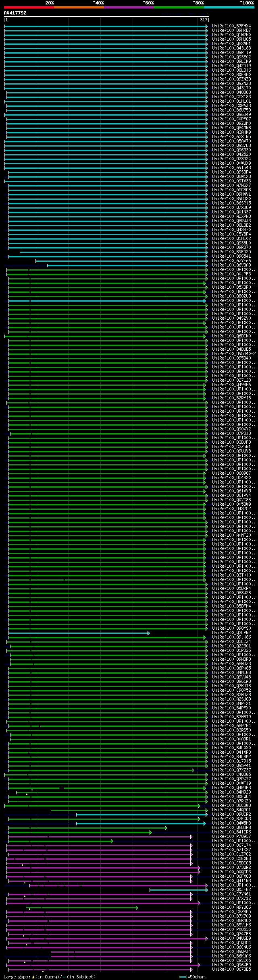The image size is (258, 980).
Task: Click the red ~20% identity legend bar
Action: click(29, 7)
